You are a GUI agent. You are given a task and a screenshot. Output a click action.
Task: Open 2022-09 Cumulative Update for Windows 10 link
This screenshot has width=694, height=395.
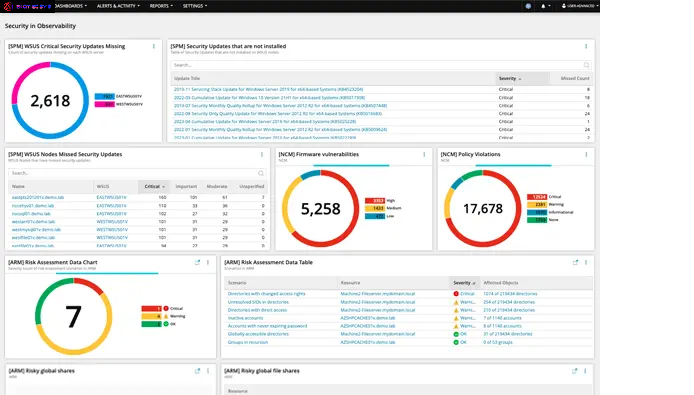pos(269,97)
